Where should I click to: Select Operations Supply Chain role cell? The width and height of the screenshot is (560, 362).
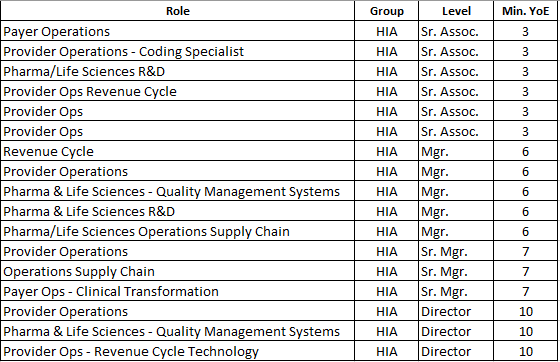[x=178, y=271]
